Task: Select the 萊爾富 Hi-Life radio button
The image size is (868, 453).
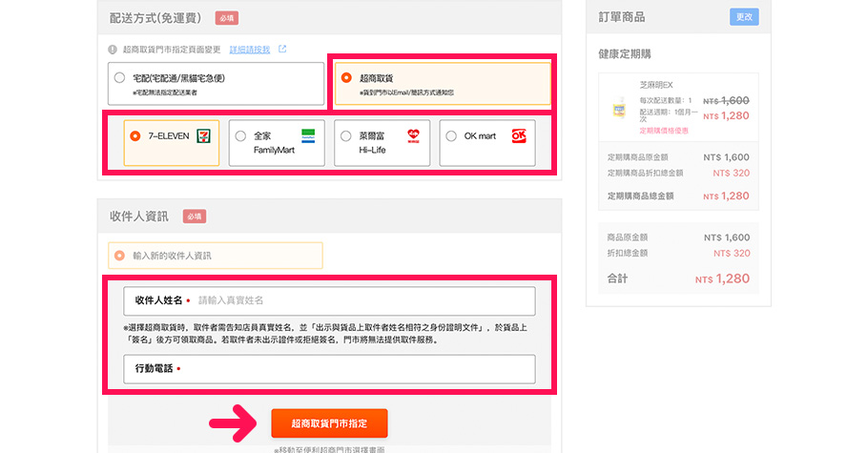Action: click(345, 135)
